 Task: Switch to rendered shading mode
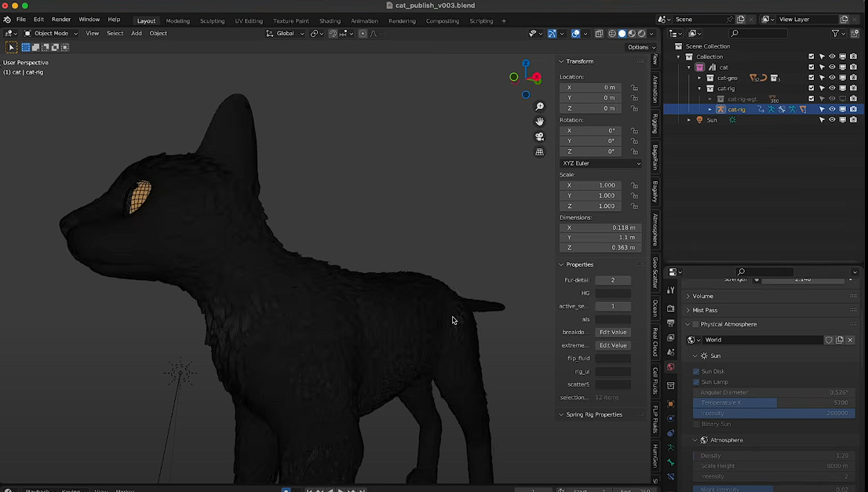click(x=642, y=34)
